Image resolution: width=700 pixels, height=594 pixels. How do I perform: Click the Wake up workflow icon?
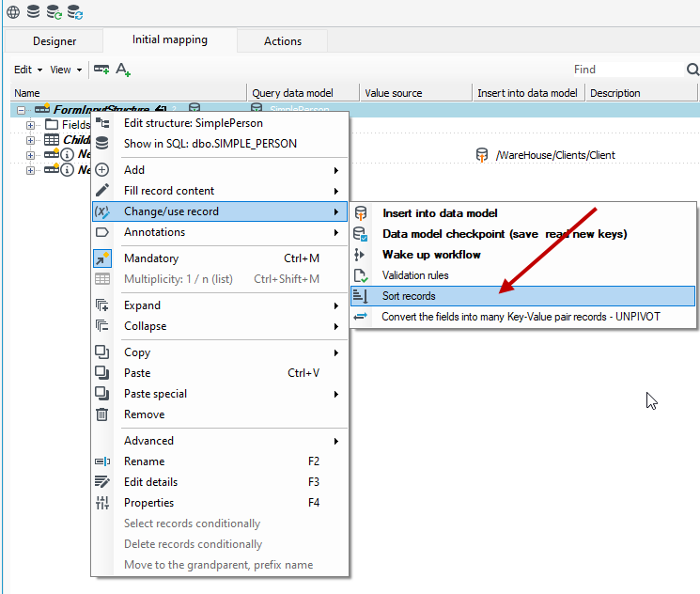coord(359,255)
